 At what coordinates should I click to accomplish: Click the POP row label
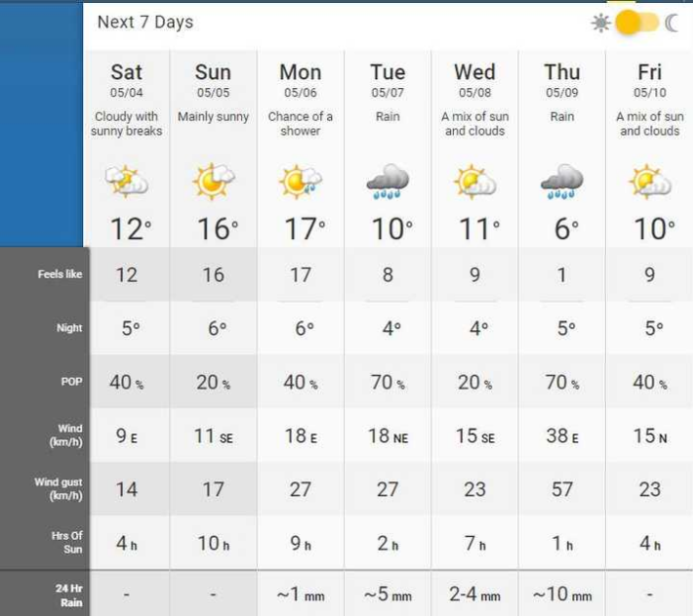tap(71, 382)
